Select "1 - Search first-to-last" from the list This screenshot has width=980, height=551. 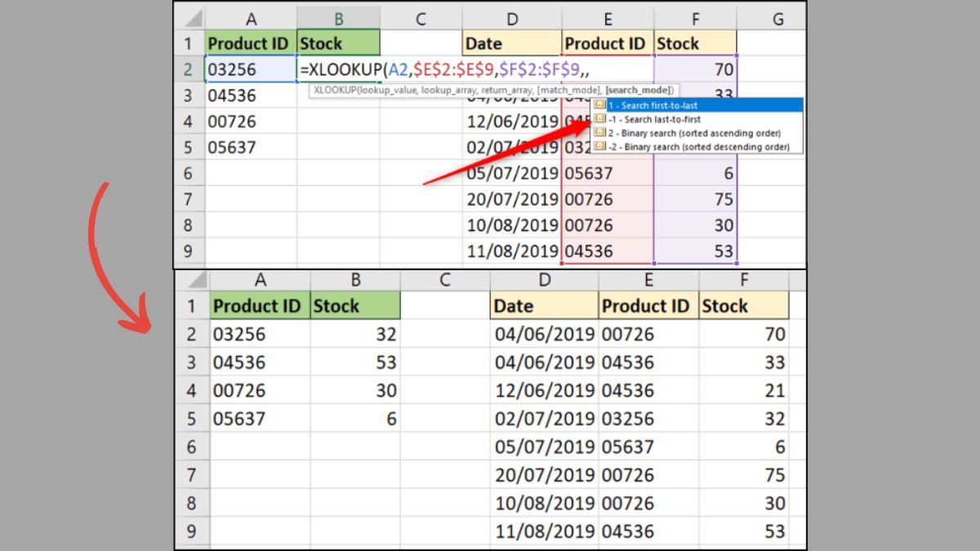[x=653, y=104]
